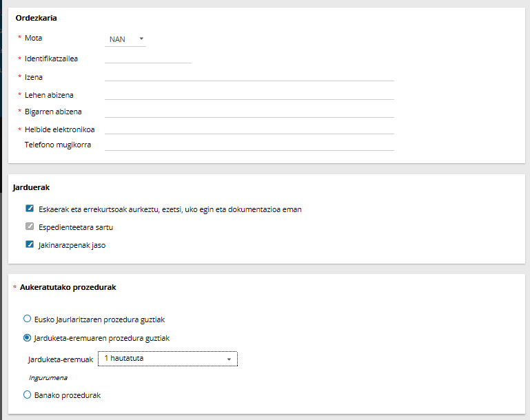Focus the Telefono mugikorra field
Image resolution: width=530 pixels, height=420 pixels.
click(249, 145)
